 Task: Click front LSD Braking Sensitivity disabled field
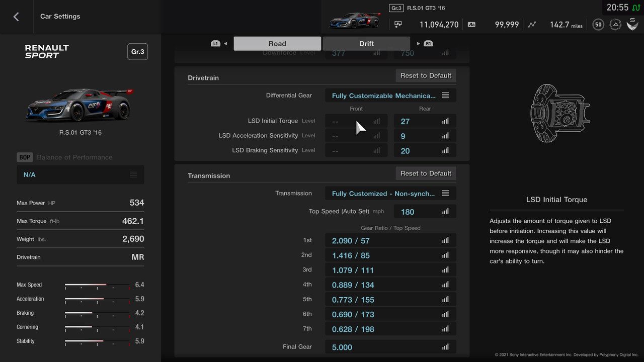tap(356, 150)
